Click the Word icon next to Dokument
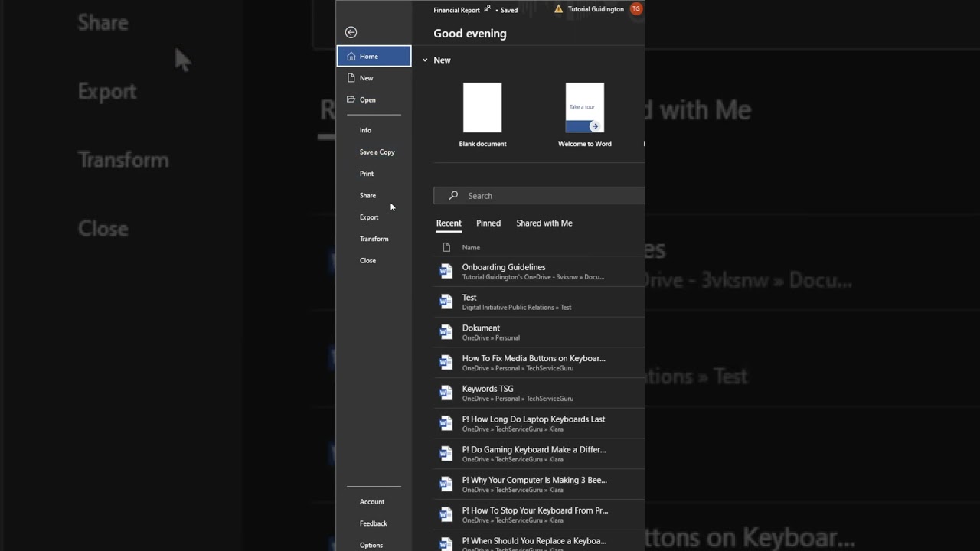980x551 pixels. coord(446,332)
